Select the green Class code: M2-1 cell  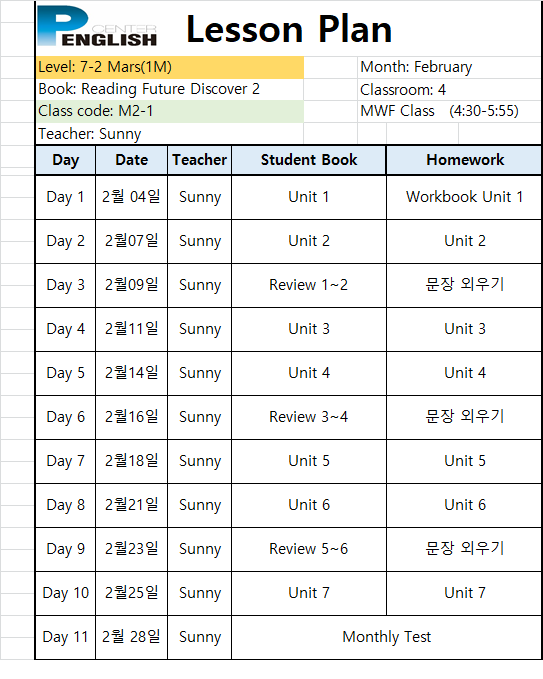(x=170, y=111)
